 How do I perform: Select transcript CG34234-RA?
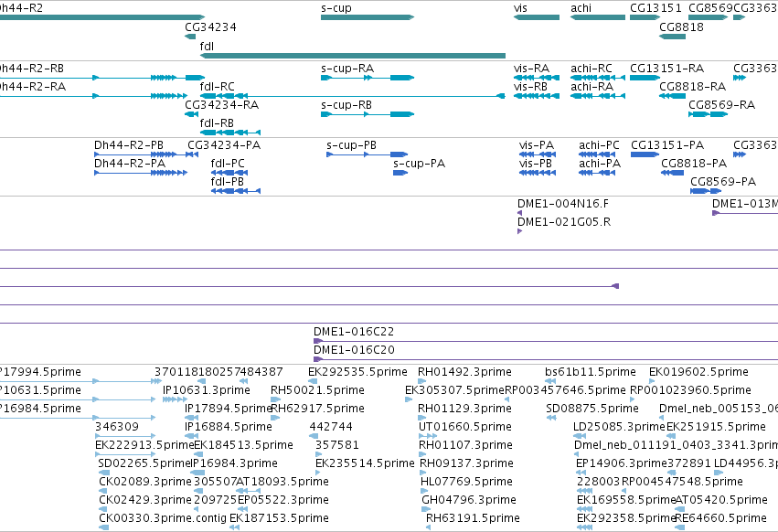[x=191, y=114]
